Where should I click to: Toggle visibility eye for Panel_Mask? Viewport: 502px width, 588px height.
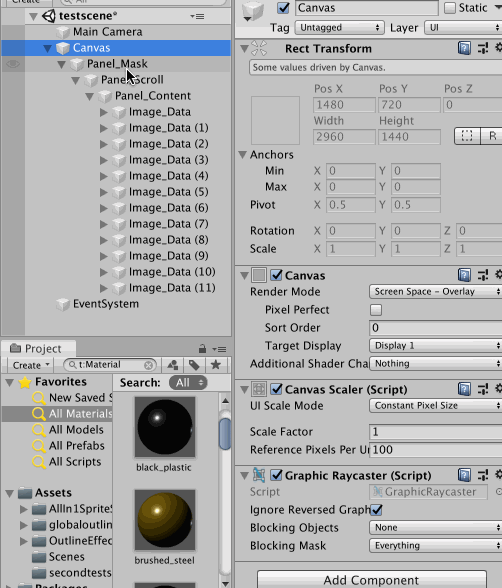pos(13,64)
